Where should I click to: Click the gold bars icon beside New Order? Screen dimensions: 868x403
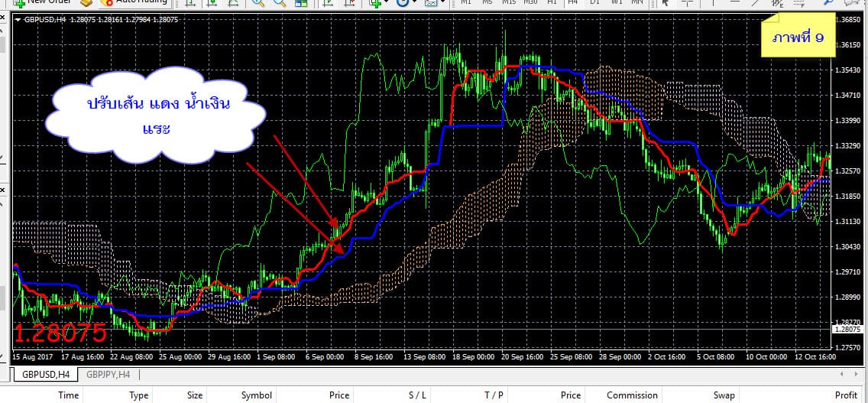click(86, 3)
